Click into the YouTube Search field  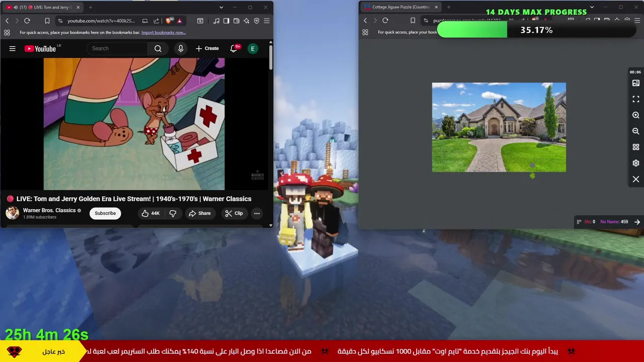click(x=117, y=48)
